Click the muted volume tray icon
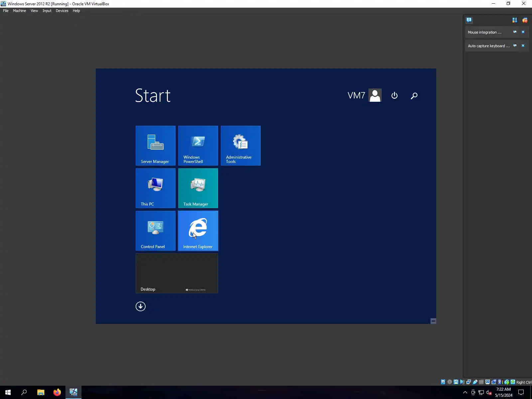 (489, 392)
